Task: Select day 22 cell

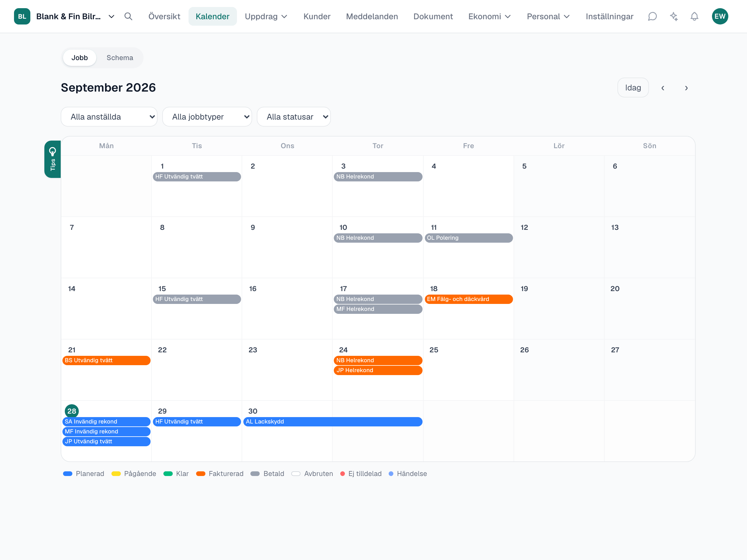Action: coord(197,370)
